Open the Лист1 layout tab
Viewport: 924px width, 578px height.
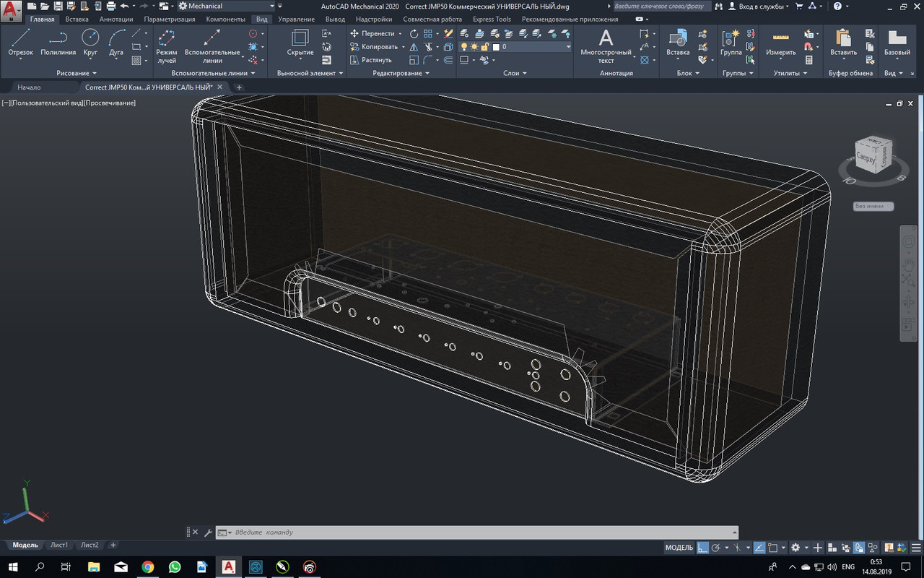(x=59, y=545)
